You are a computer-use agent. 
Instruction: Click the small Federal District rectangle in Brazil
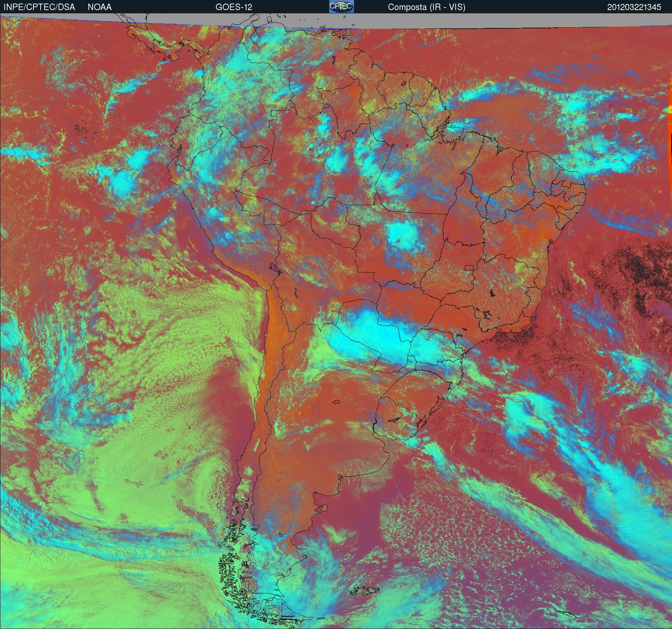(x=469, y=267)
